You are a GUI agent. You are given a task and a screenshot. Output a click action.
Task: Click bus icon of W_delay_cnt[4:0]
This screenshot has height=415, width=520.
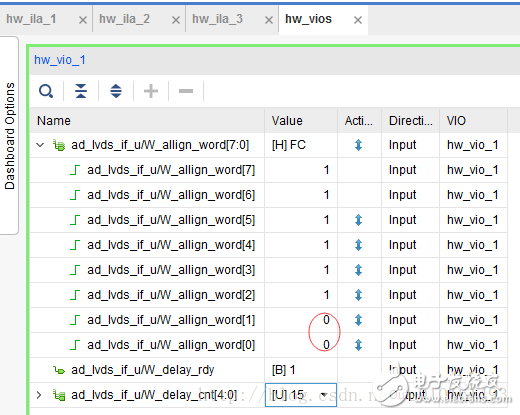[59, 395]
